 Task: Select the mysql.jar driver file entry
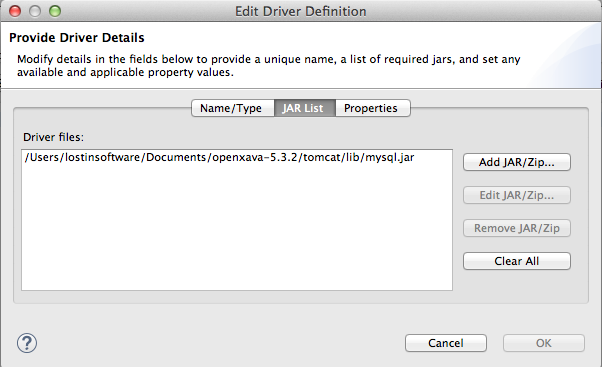tap(219, 157)
